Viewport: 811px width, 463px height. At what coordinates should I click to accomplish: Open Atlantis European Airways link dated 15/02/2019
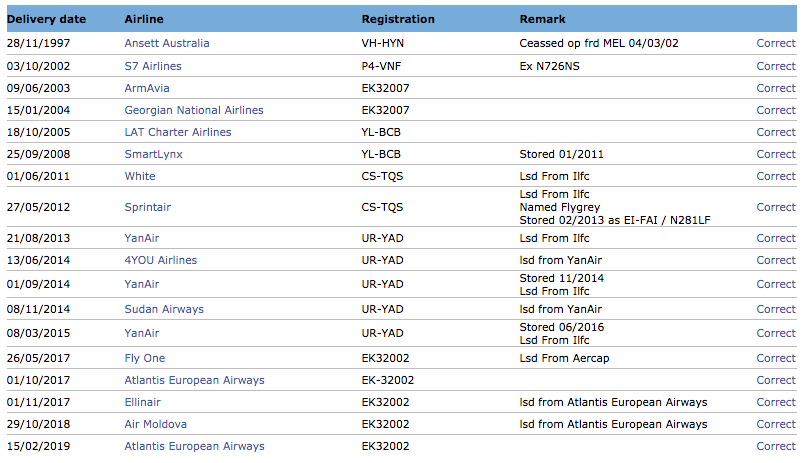194,446
